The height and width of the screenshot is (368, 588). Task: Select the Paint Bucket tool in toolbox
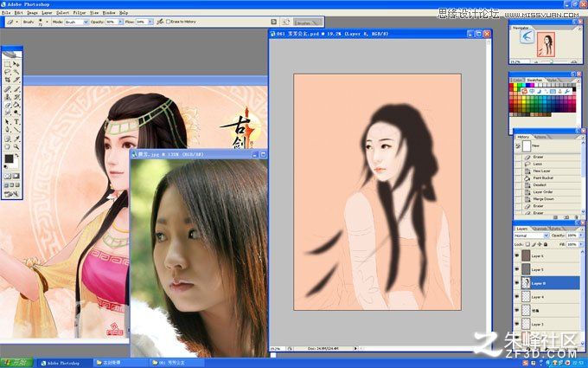tap(16, 105)
